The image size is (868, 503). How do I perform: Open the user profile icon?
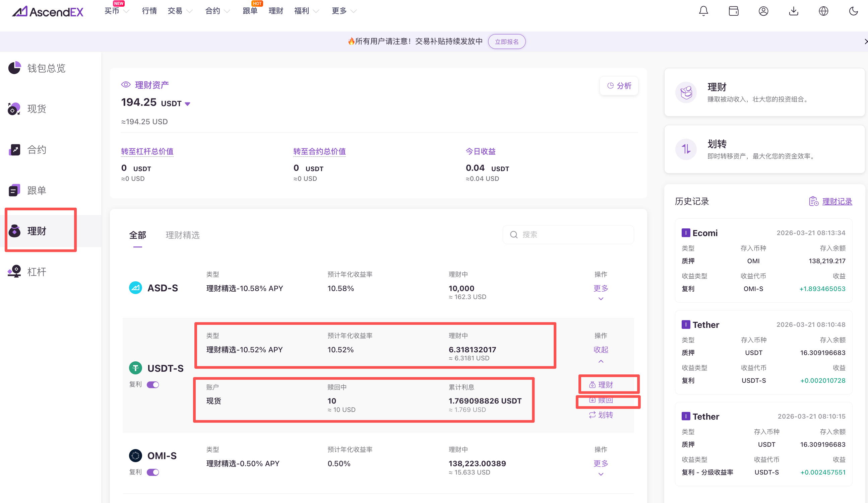(763, 11)
